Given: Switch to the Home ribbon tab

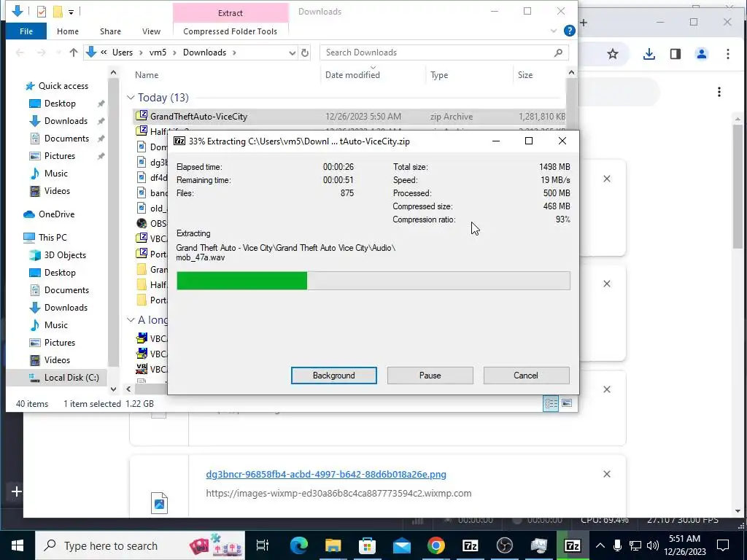Looking at the screenshot, I should point(68,31).
